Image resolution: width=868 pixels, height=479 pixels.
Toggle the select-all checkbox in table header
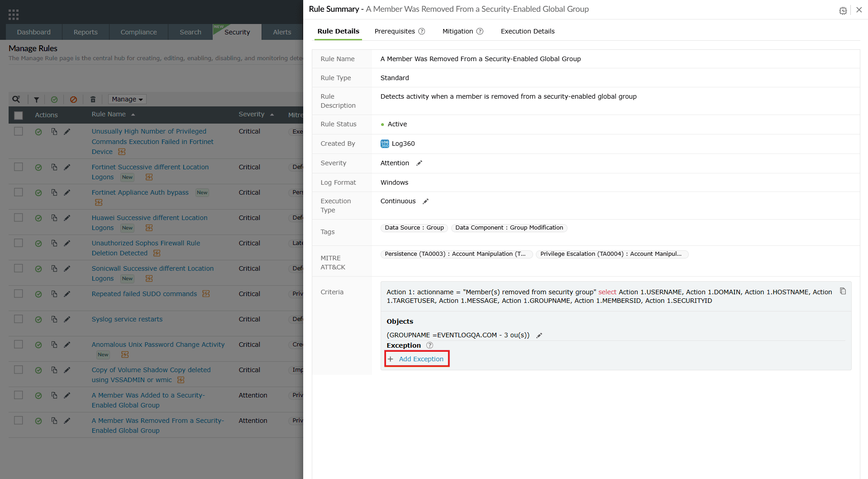(19, 115)
